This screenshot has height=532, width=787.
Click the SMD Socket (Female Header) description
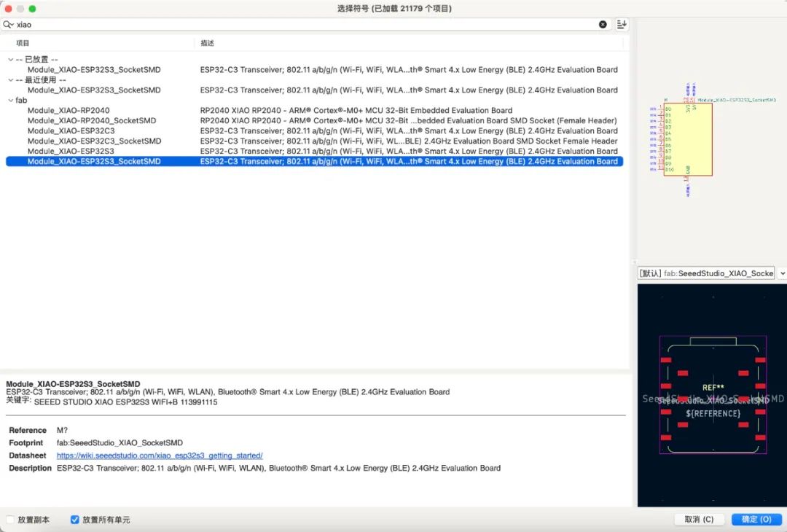409,120
